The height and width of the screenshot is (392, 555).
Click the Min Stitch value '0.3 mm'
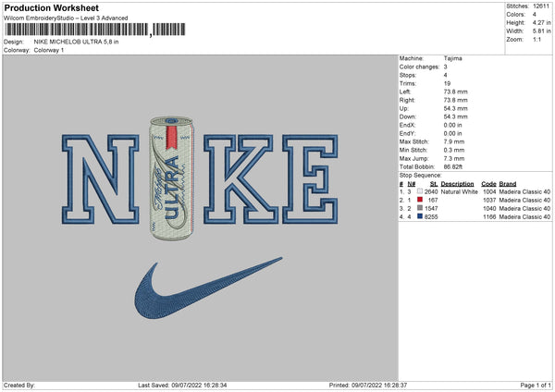pyautogui.click(x=454, y=150)
